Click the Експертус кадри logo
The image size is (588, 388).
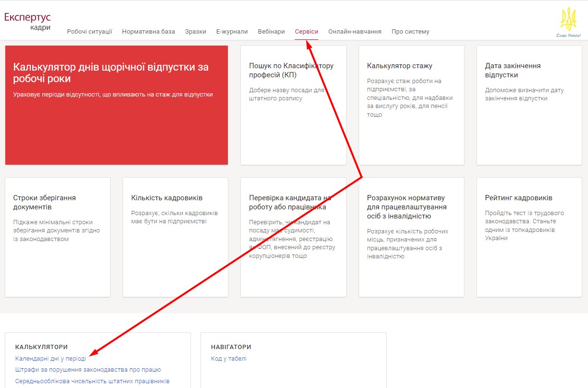tap(27, 21)
